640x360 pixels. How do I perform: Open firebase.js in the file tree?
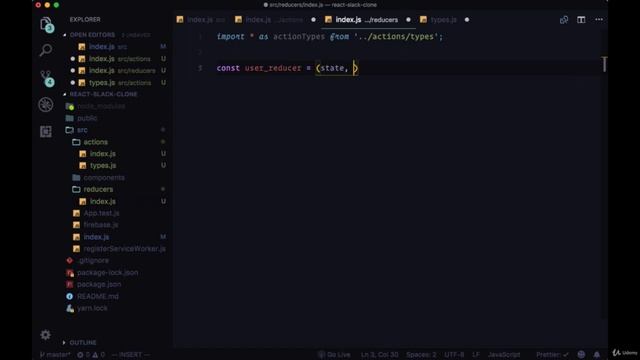click(100, 225)
